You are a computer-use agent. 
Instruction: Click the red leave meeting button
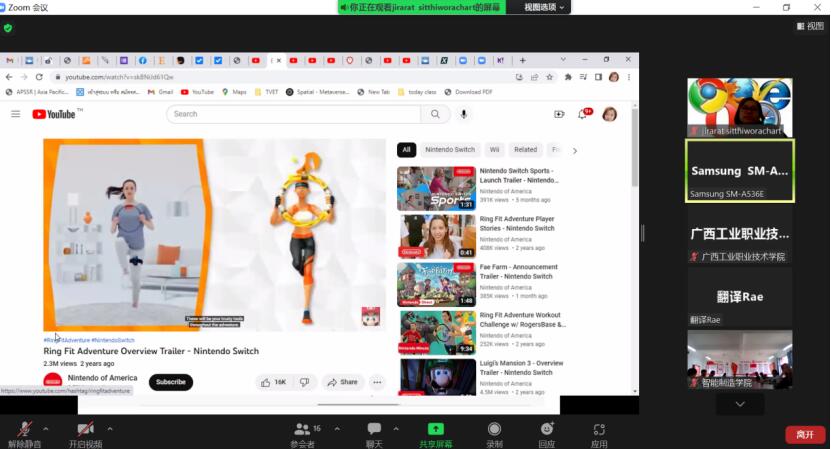[805, 435]
